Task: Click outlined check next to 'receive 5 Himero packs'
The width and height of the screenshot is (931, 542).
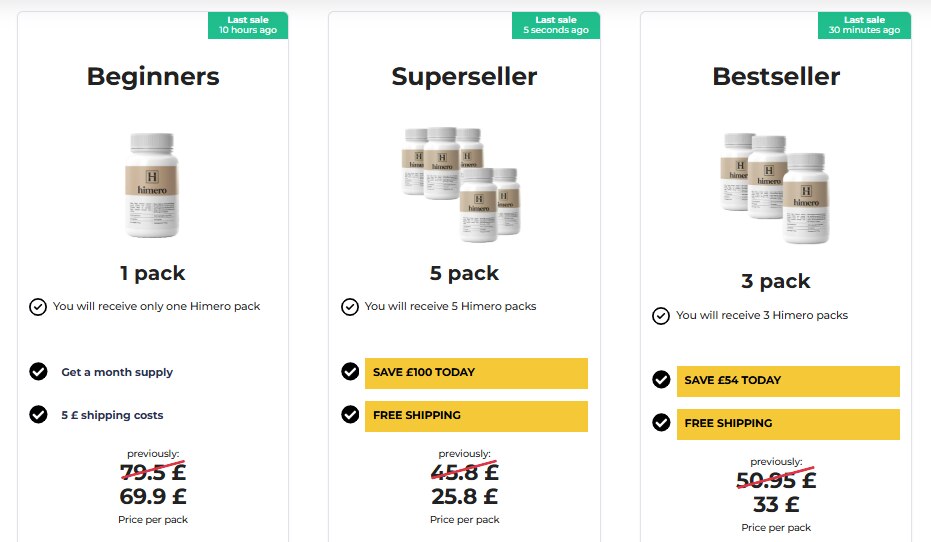Action: (x=350, y=307)
